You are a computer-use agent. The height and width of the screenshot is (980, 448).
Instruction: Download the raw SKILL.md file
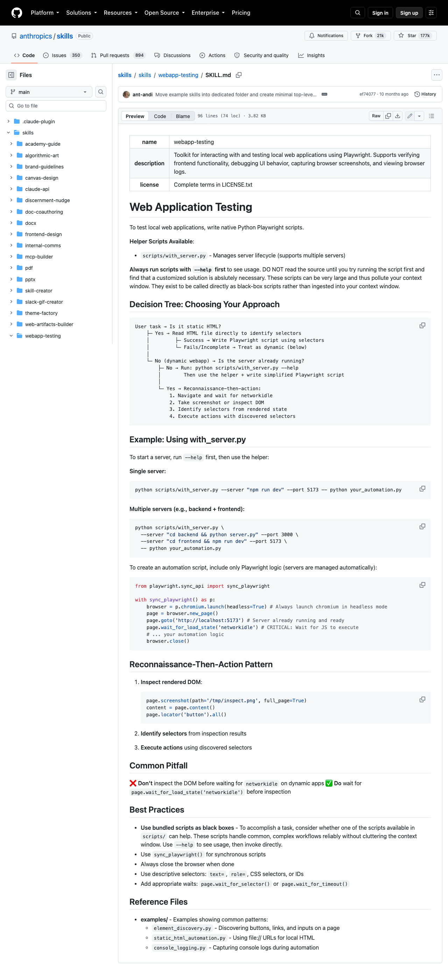click(x=397, y=116)
